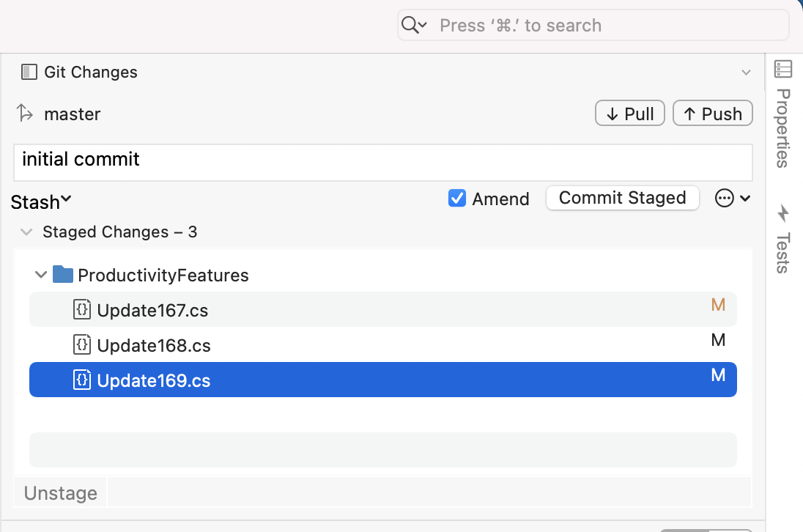
Task: Uncheck the Amend checkbox
Action: pos(457,199)
